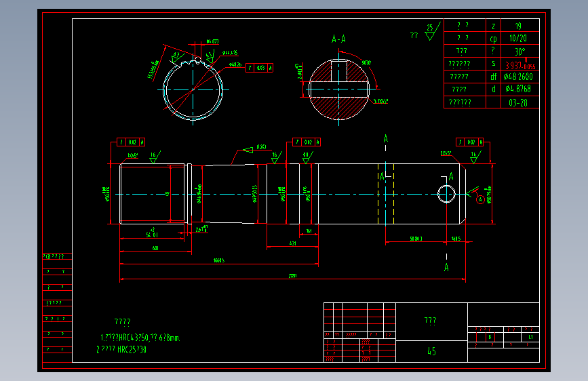Click the 431 length dimension below the shaft
The width and height of the screenshot is (588, 381).
[292, 243]
